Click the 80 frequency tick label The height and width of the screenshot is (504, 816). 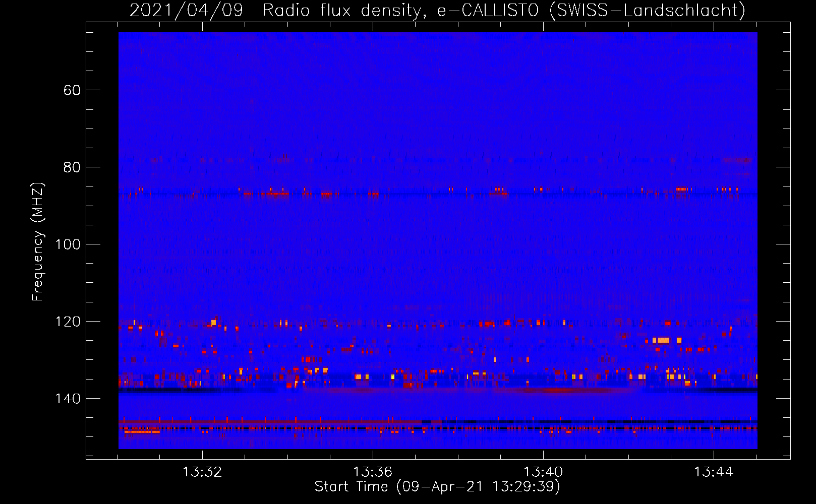[72, 167]
